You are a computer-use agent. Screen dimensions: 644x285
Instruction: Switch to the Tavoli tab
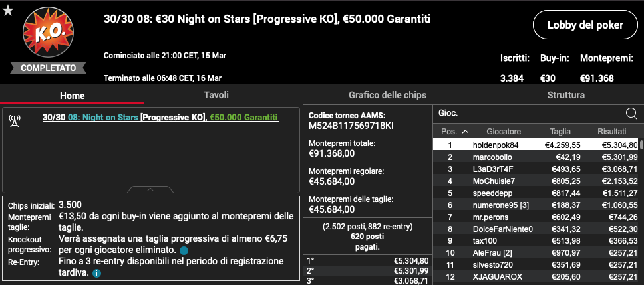pos(216,95)
